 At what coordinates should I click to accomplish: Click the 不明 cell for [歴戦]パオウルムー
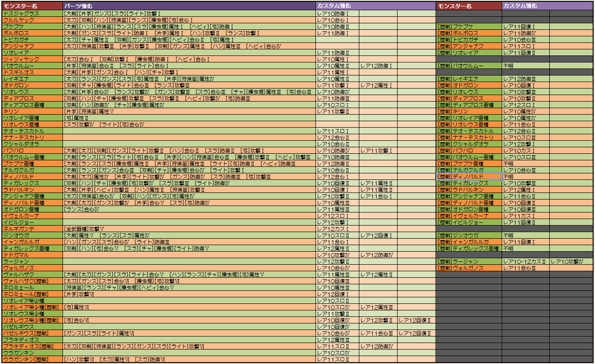pyautogui.click(x=525, y=66)
